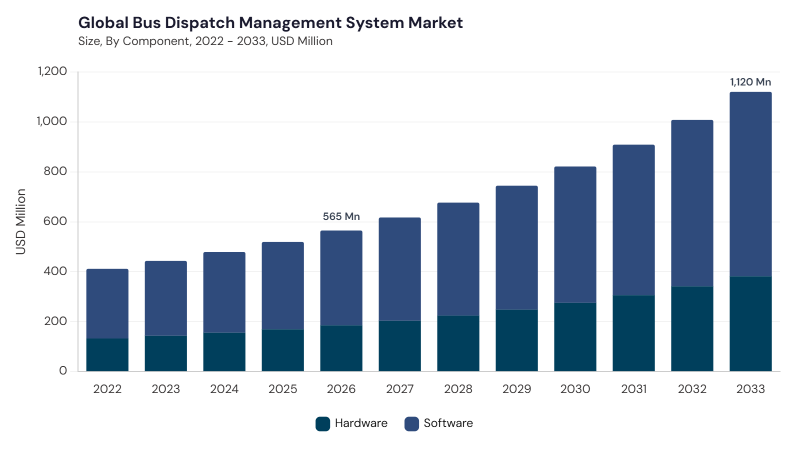Click the '2027' x-axis label

[x=399, y=389]
